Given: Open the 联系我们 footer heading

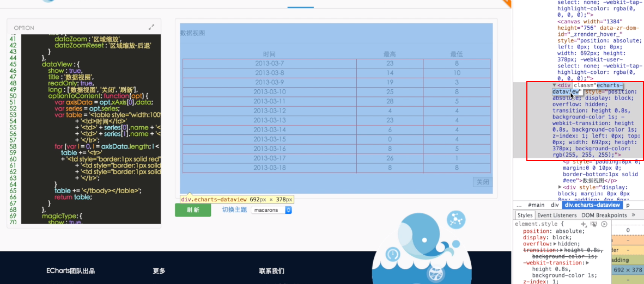Looking at the screenshot, I should tap(271, 271).
